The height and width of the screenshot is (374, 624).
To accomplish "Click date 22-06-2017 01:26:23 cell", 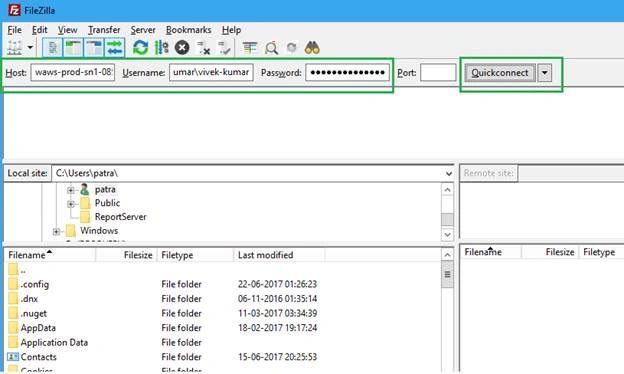I will 277,284.
